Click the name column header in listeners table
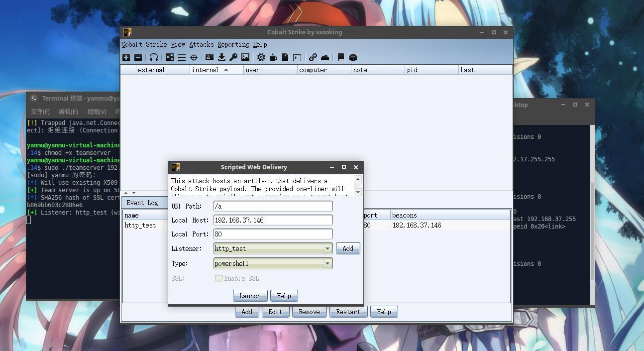The image size is (644, 351). click(x=145, y=215)
